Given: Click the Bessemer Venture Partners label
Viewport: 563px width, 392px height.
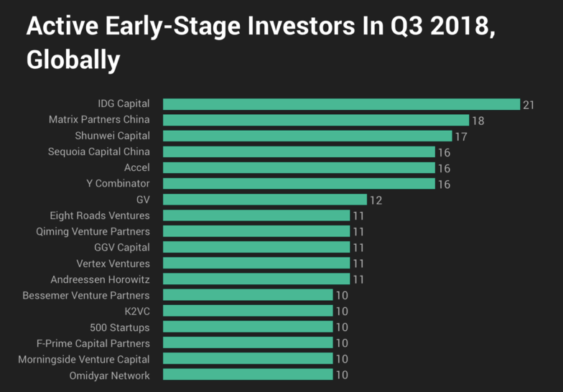Looking at the screenshot, I should 86,295.
